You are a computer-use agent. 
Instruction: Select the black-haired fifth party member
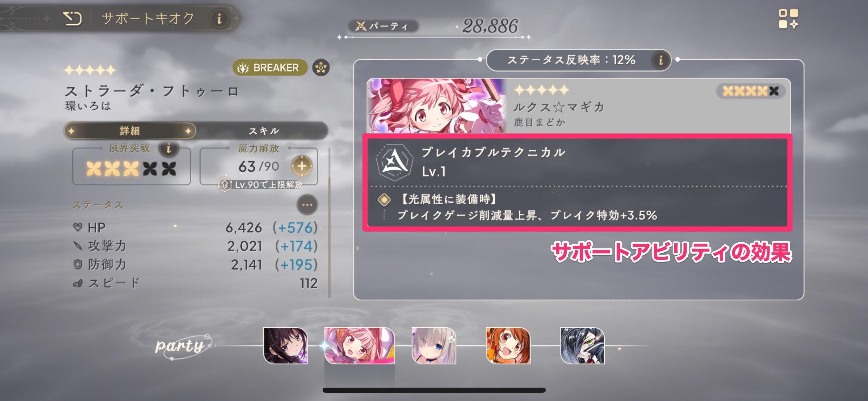coord(582,345)
